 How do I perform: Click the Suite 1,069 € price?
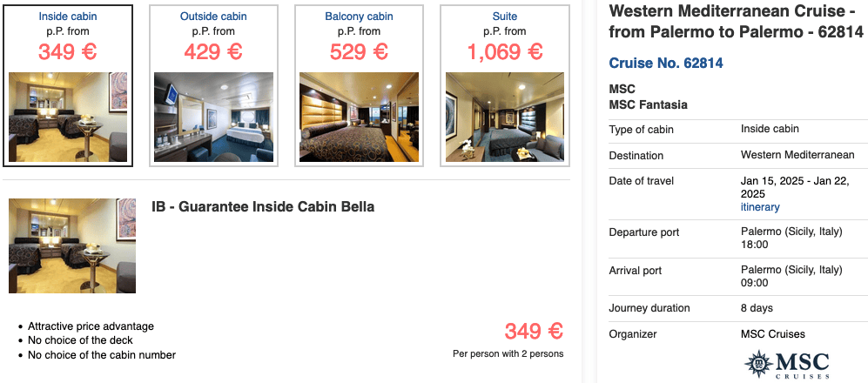[x=504, y=51]
